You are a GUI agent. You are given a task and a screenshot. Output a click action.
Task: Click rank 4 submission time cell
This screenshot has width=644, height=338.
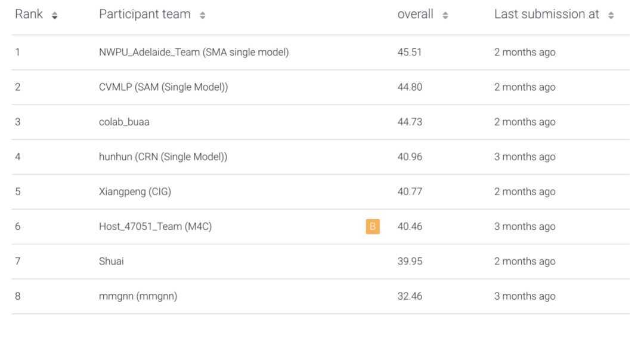[x=525, y=156]
